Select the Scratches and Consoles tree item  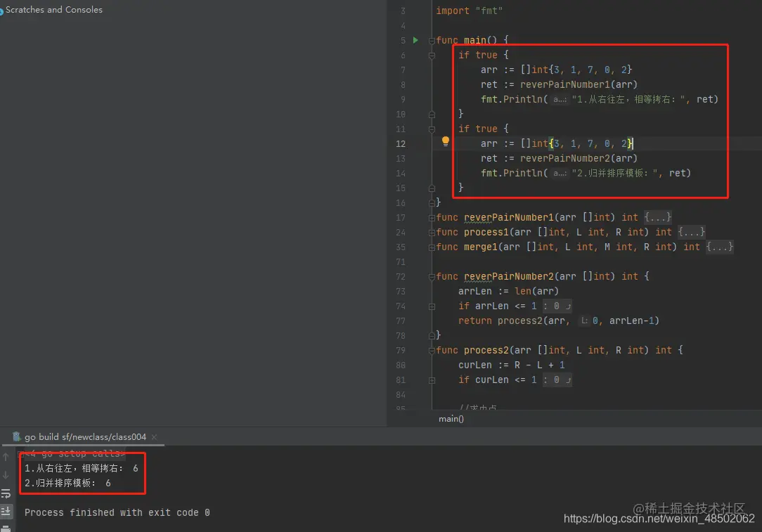pyautogui.click(x=54, y=9)
